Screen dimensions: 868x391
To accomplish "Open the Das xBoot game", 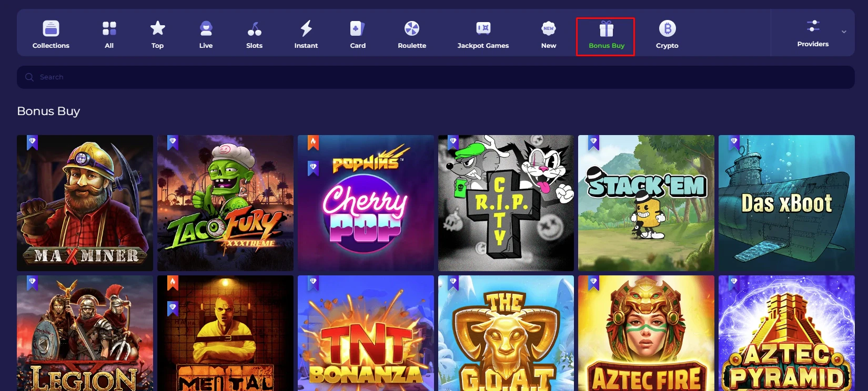I will point(786,203).
